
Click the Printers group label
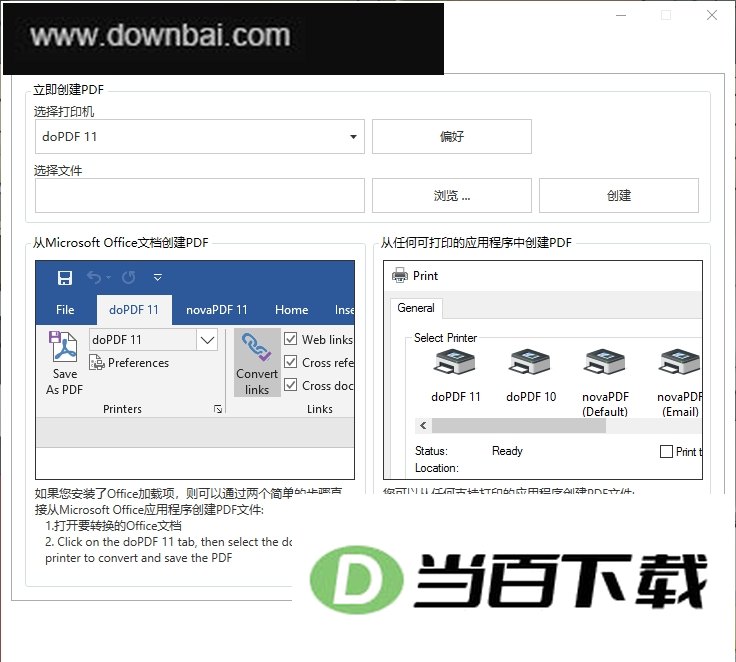122,409
